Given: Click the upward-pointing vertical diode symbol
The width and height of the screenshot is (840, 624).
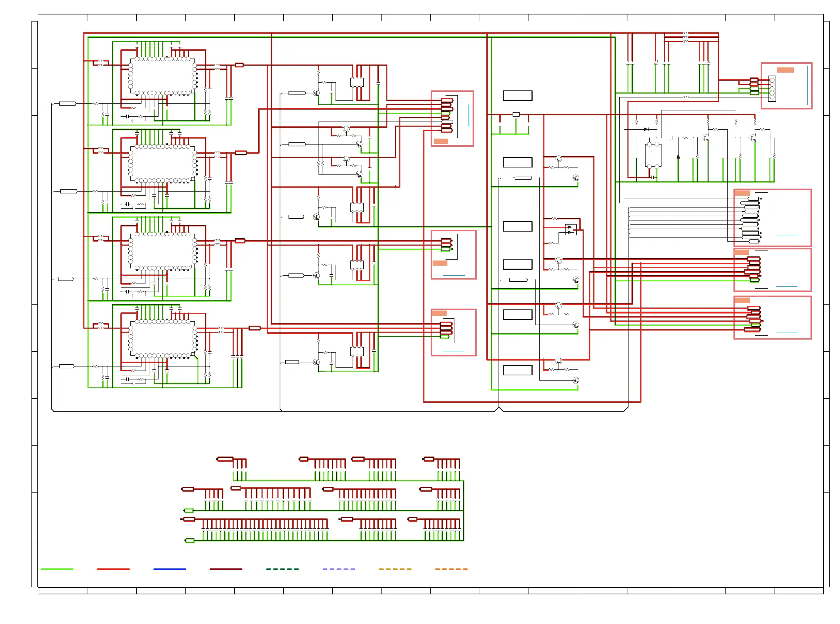Looking at the screenshot, I should point(678,156).
